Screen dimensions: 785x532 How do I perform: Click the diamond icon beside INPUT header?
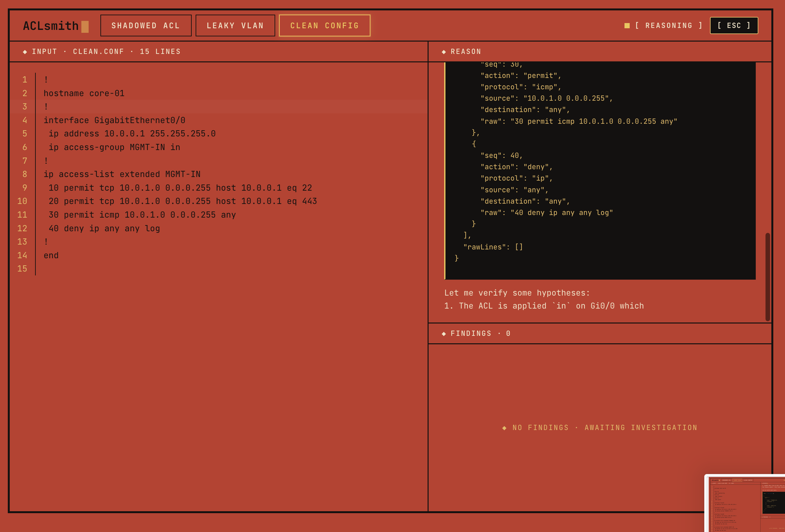pos(25,52)
